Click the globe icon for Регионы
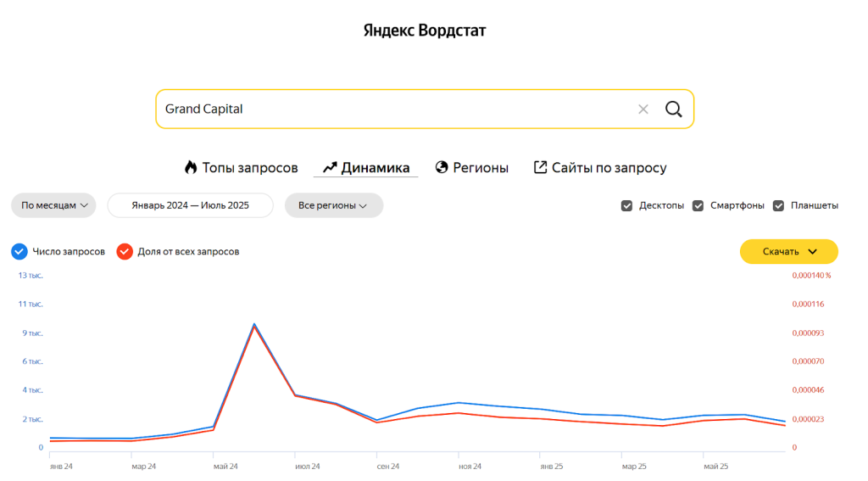Image resolution: width=868 pixels, height=481 pixels. click(x=442, y=167)
